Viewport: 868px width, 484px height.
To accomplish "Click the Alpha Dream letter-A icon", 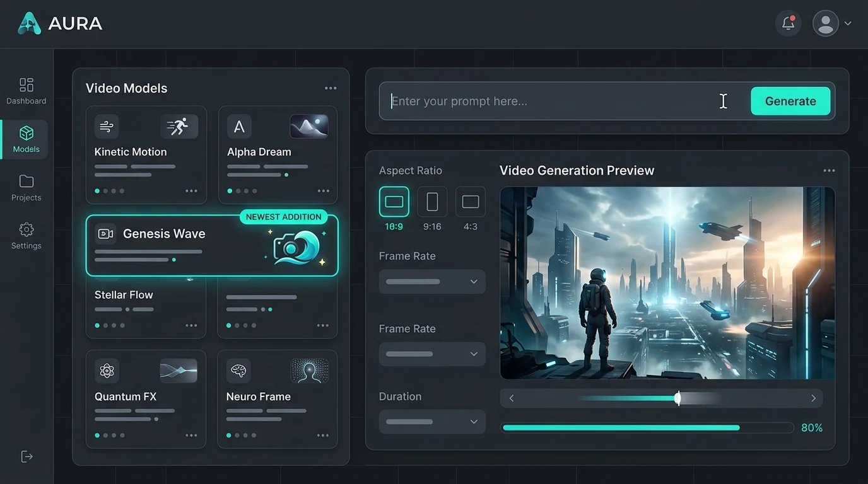I will (x=238, y=126).
